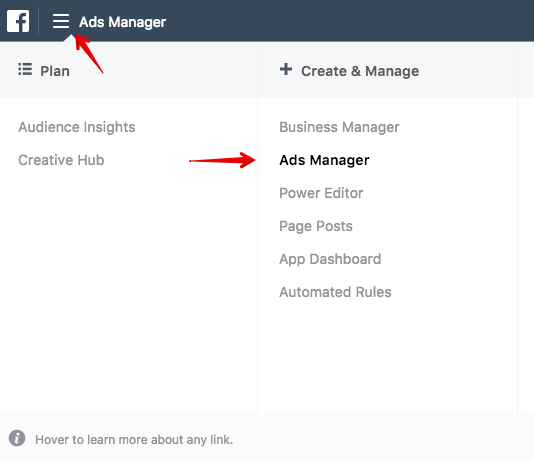
Task: Open Page Posts
Action: point(316,226)
